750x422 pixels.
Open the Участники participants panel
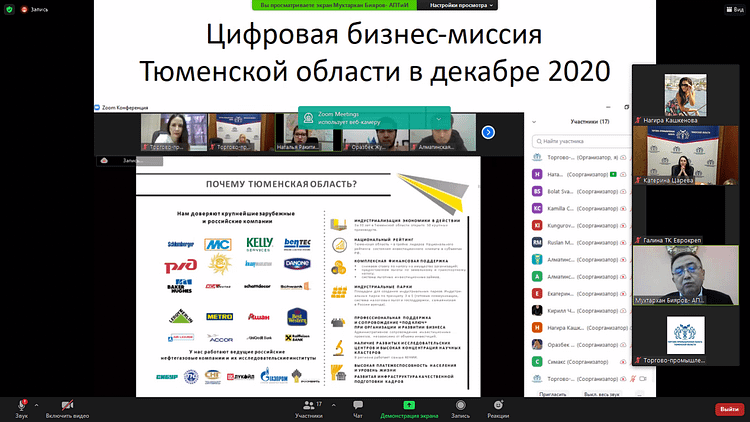tap(309, 409)
